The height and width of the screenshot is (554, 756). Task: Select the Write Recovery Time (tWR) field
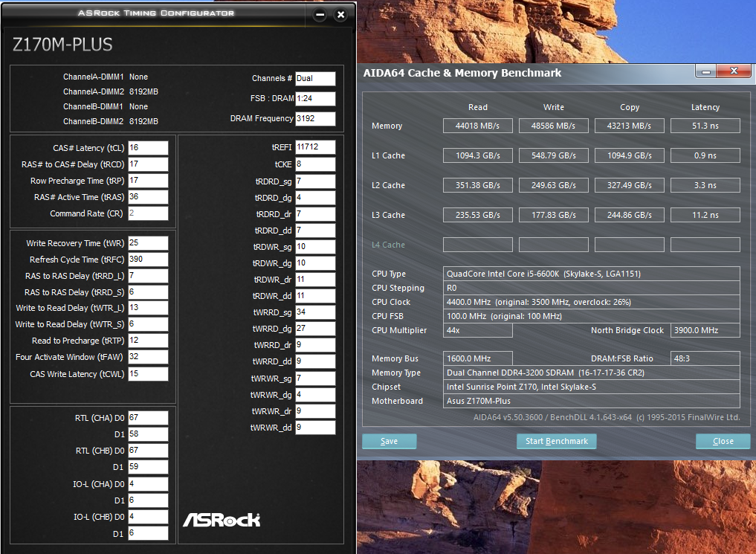pyautogui.click(x=148, y=243)
